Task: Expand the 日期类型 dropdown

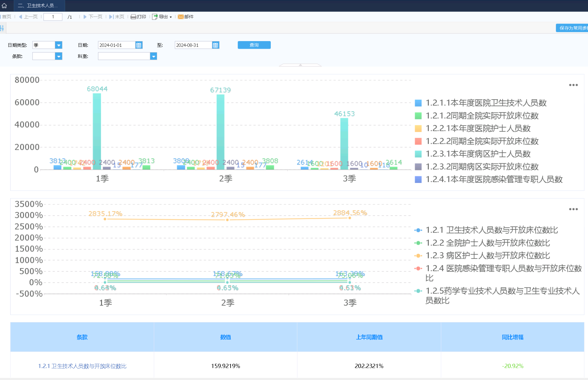Action: [x=58, y=45]
